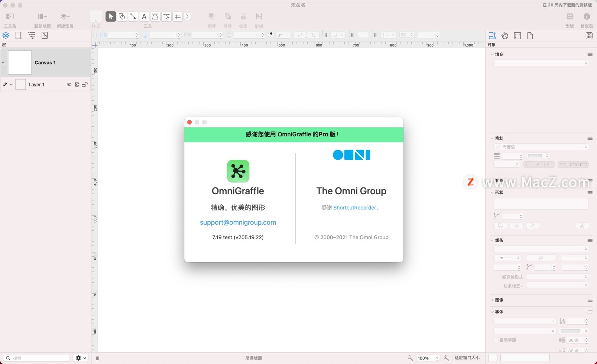
Task: Open the 线条标签 dropdown
Action: [557, 285]
